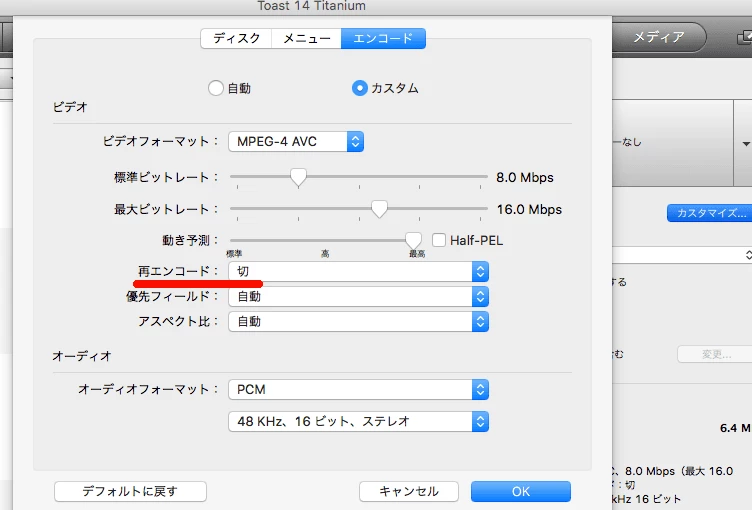Switch to the メニュー tab
The height and width of the screenshot is (510, 752).
click(306, 38)
